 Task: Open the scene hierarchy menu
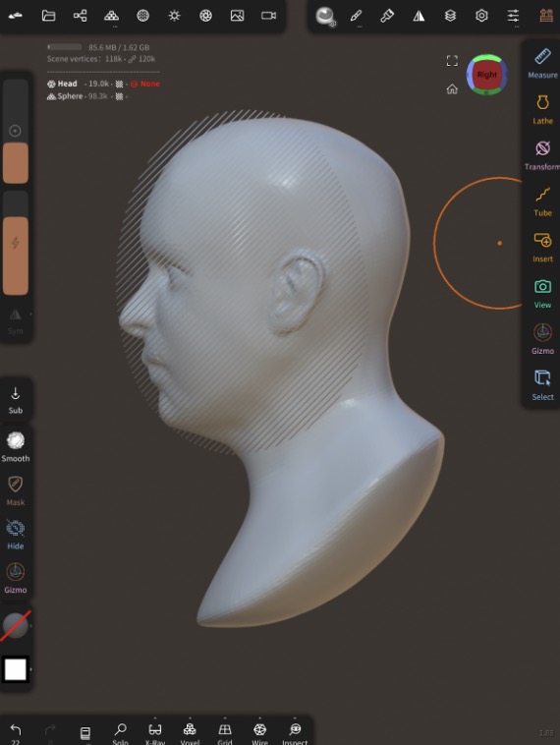coord(80,16)
